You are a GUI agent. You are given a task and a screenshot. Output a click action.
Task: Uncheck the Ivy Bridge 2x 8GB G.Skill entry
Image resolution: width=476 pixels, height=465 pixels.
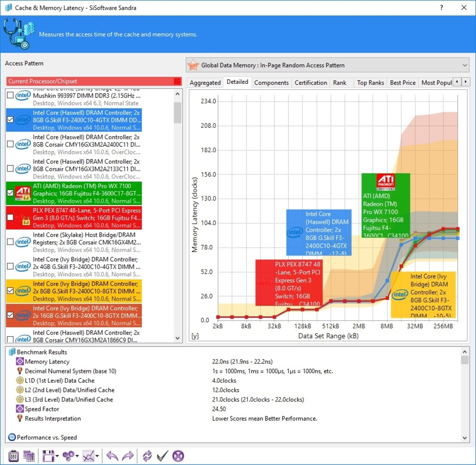[10, 291]
